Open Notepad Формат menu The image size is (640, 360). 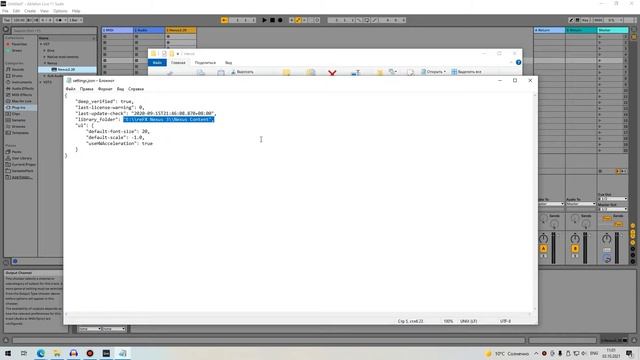point(105,89)
